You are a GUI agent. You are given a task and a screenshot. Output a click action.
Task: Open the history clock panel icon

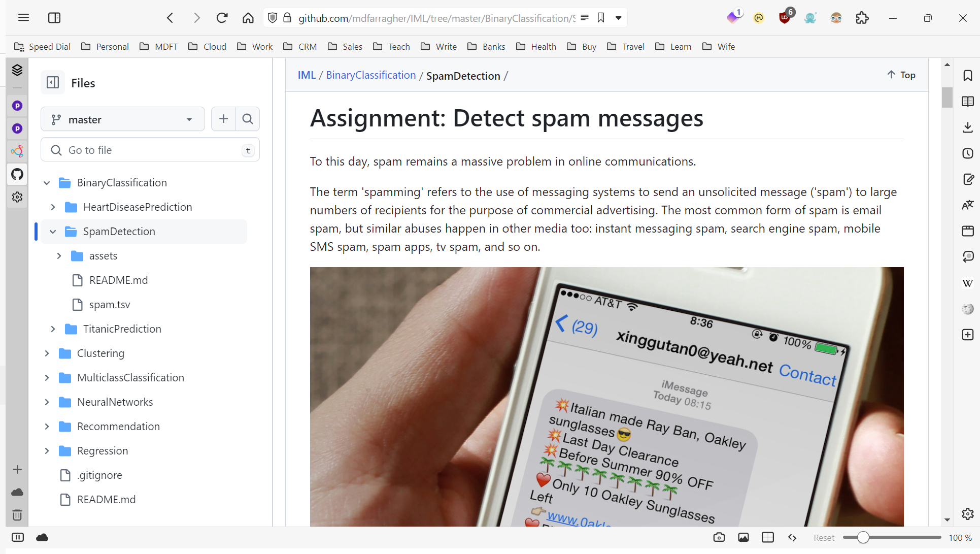pyautogui.click(x=968, y=153)
